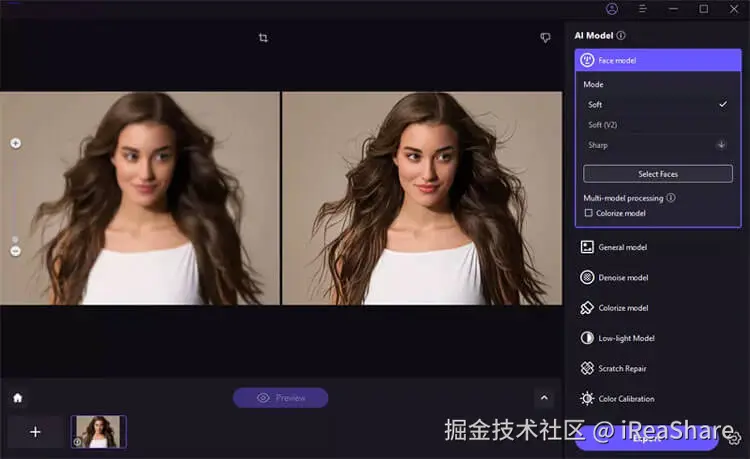Select the Face model header
Screen dimensions: 750x459
point(658,60)
